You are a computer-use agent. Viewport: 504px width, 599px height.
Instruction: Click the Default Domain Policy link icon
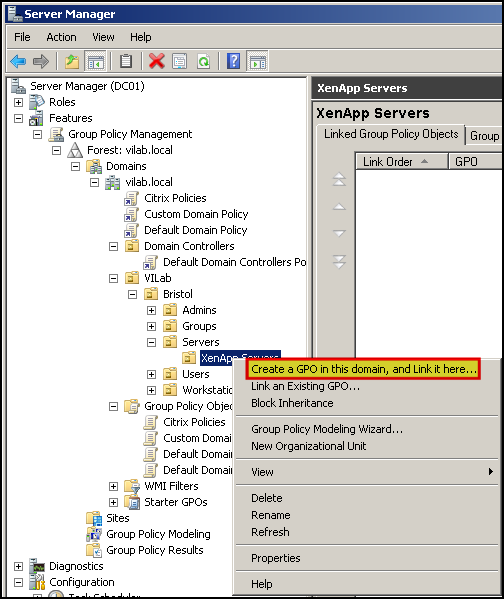tap(131, 230)
